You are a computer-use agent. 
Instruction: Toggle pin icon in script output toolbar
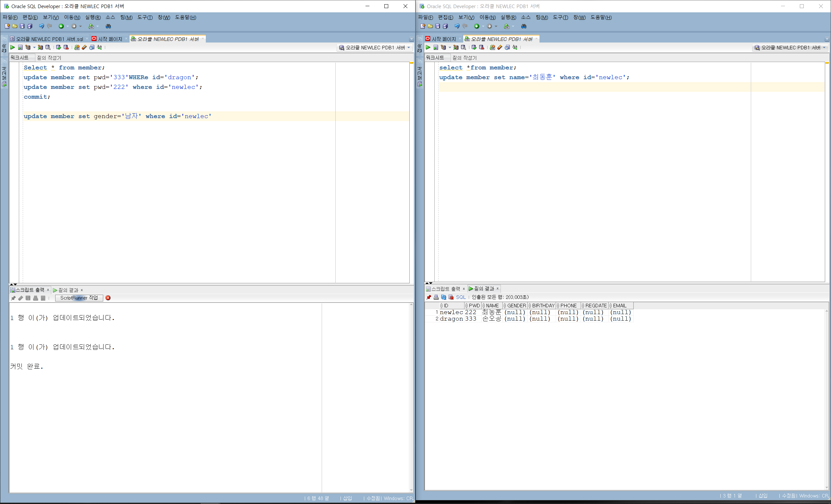tap(13, 298)
